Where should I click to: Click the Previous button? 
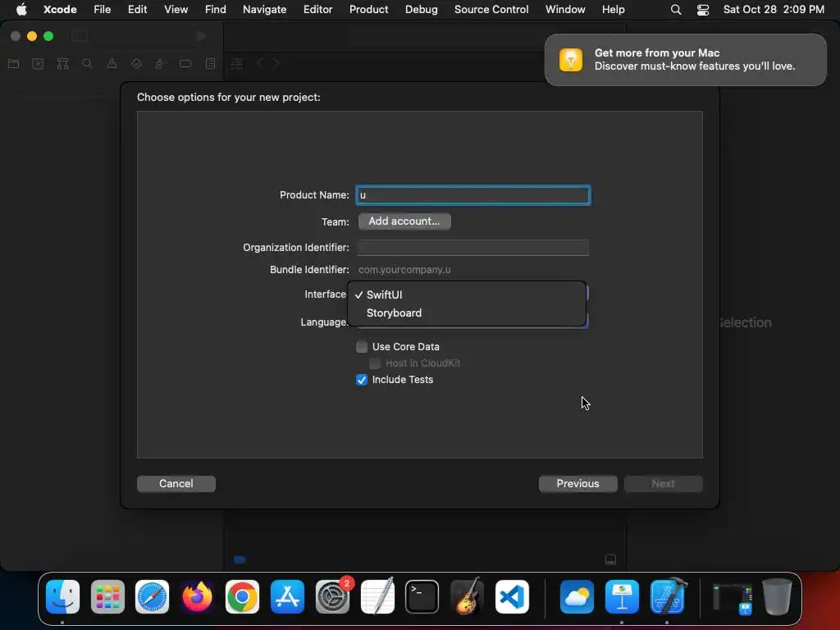click(x=577, y=484)
